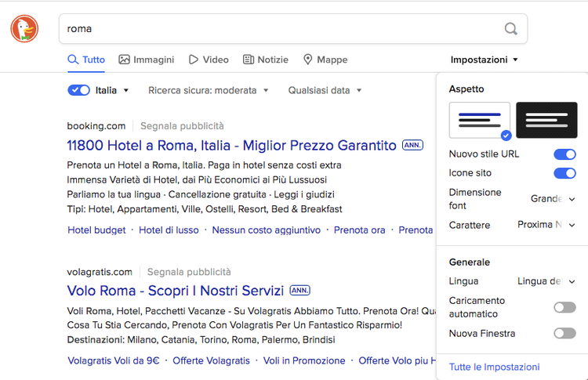Enable Nuova Finestra switch
588x380 pixels.
tap(564, 333)
